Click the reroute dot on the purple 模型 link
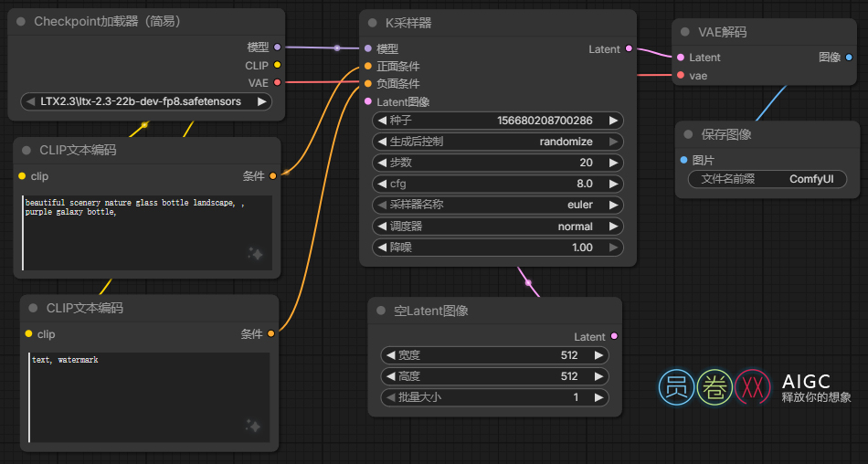 click(337, 48)
